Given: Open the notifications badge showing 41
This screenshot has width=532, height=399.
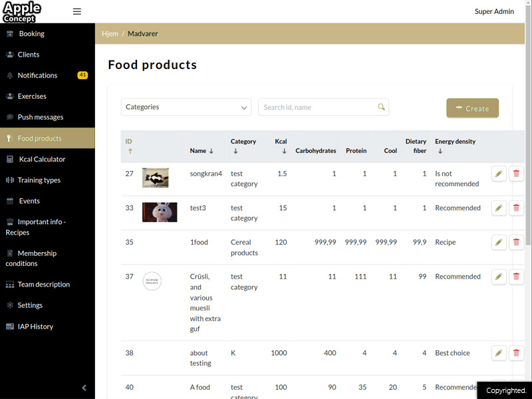Looking at the screenshot, I should 82,75.
